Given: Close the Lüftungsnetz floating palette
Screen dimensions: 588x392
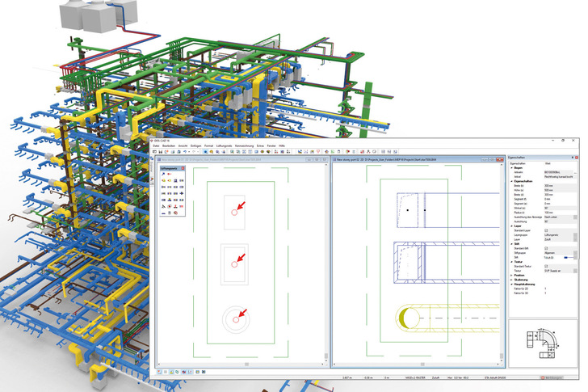Looking at the screenshot, I should [x=183, y=167].
